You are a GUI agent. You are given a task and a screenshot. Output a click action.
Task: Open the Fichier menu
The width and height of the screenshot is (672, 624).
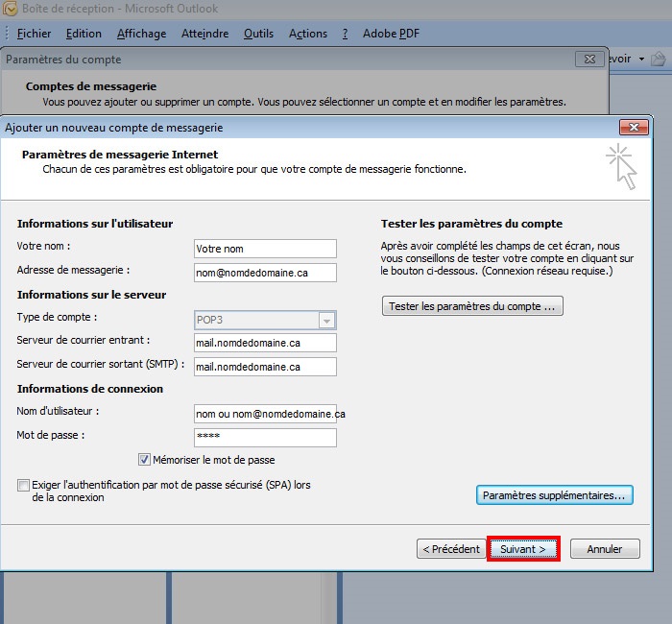[x=34, y=34]
